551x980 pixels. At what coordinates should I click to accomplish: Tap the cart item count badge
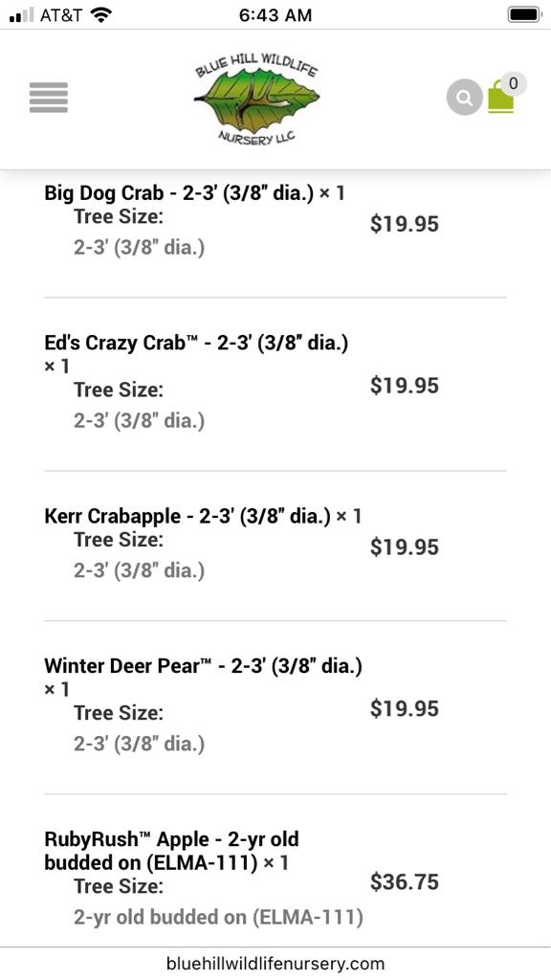point(514,83)
